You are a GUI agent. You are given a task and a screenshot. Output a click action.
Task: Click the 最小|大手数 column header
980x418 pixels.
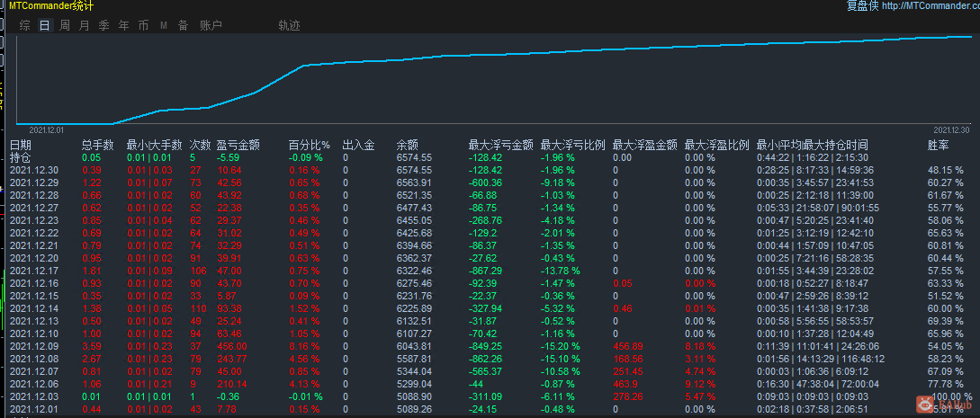[x=154, y=146]
